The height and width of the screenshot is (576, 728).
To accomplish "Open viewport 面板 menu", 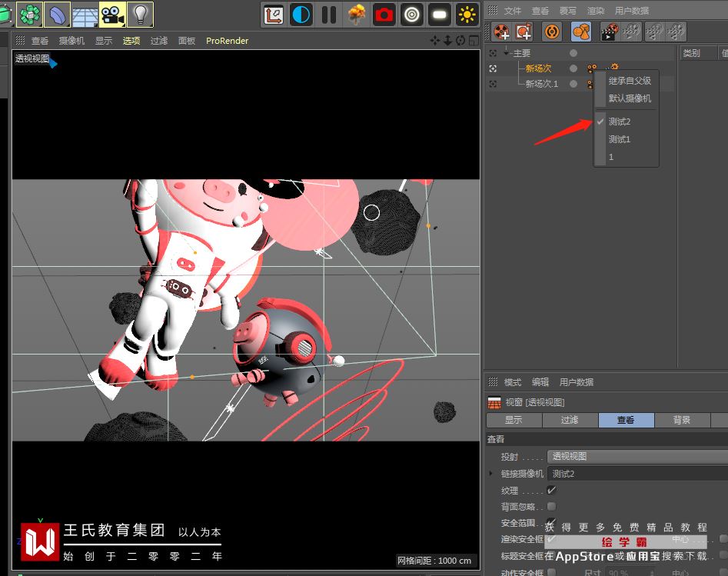I will (x=187, y=41).
